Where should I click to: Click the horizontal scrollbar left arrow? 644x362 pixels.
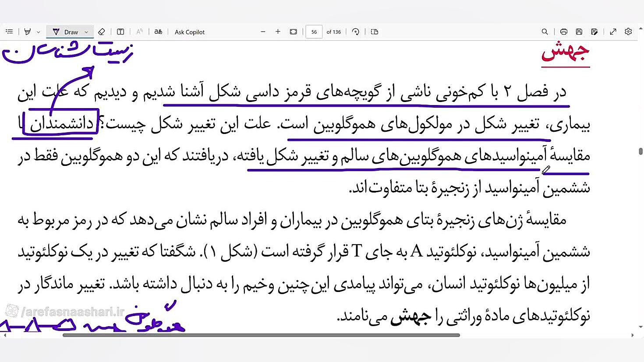point(5,335)
